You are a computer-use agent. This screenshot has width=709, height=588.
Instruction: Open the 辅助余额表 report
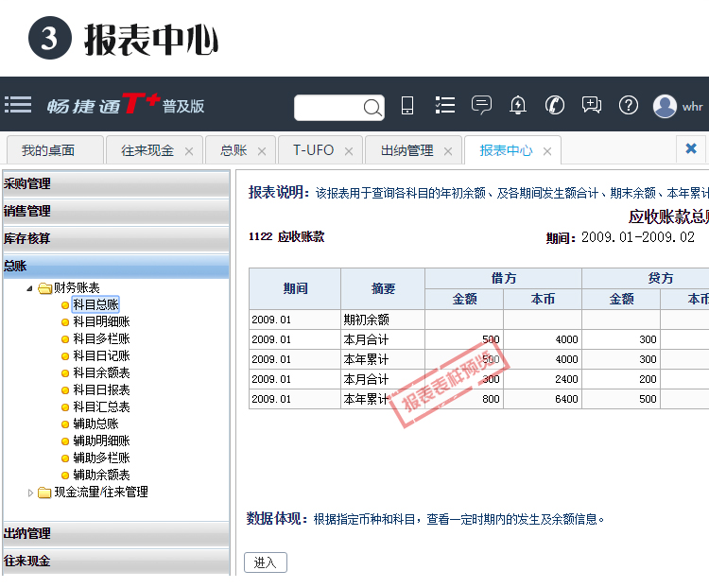click(x=101, y=475)
